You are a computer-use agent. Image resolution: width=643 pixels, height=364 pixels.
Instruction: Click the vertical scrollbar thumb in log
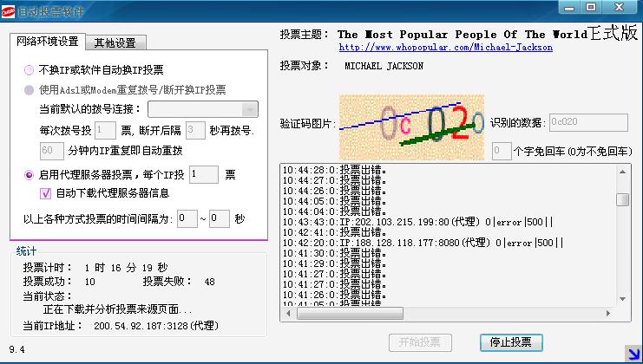622,199
